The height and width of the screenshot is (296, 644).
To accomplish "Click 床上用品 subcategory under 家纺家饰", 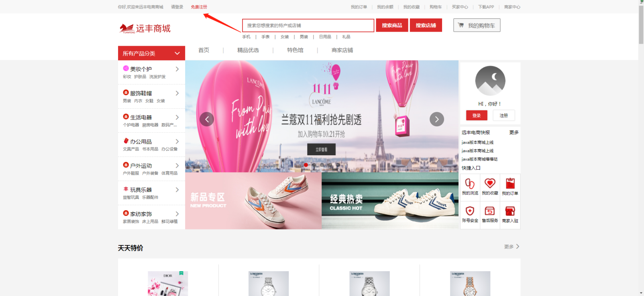I will [150, 221].
